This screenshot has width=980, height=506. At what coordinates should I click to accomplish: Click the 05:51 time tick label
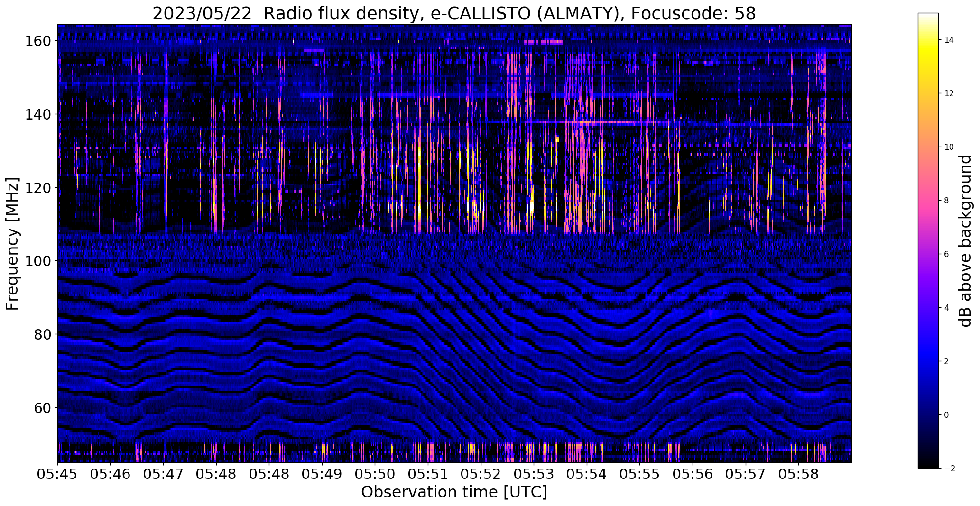(428, 475)
